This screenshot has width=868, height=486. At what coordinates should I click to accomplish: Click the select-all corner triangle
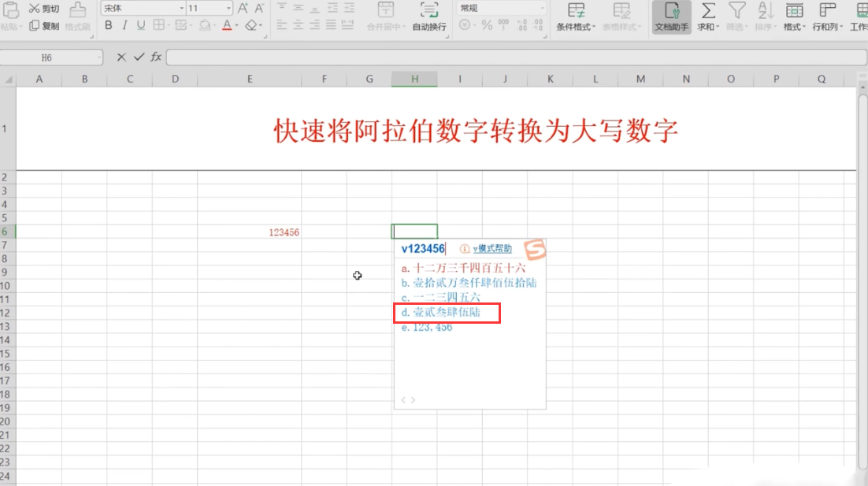[8, 79]
